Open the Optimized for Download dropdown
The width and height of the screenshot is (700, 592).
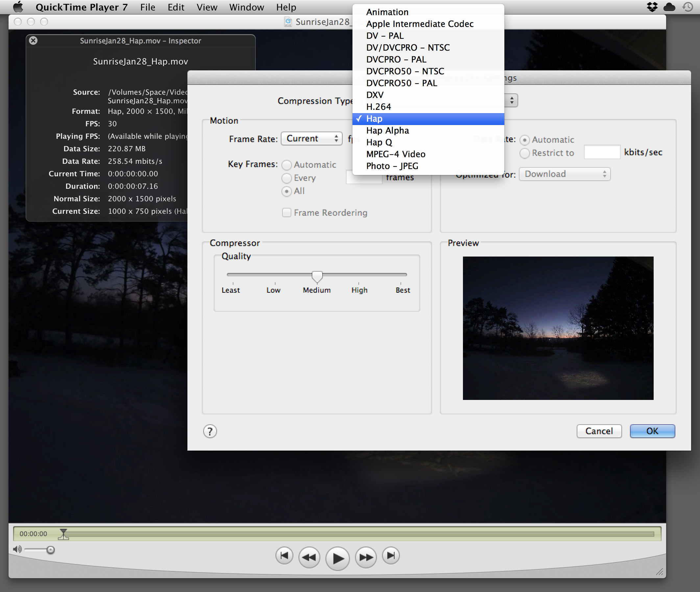click(x=565, y=174)
